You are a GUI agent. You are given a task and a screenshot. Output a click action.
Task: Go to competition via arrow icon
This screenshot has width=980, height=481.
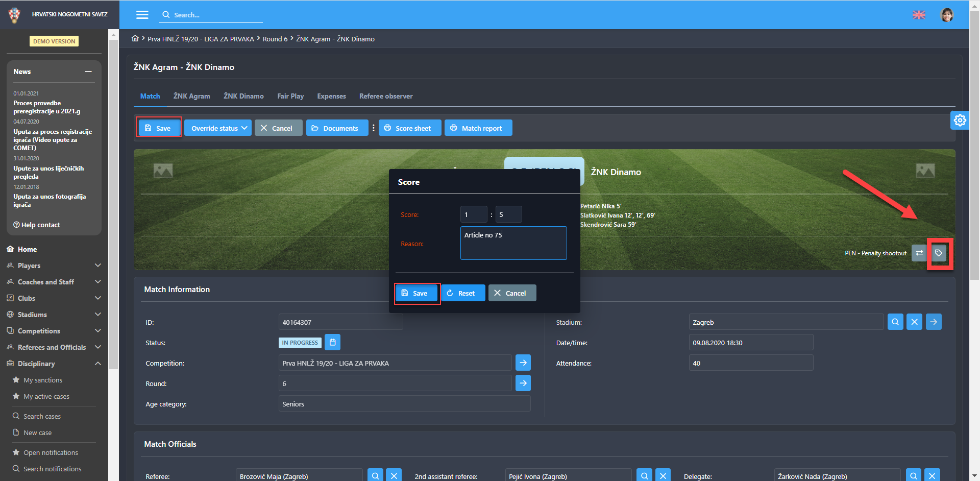pyautogui.click(x=523, y=363)
